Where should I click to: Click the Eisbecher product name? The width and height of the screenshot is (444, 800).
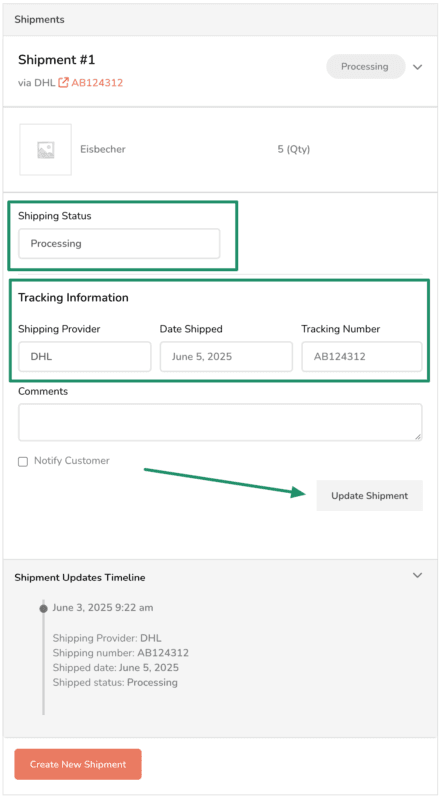pyautogui.click(x=103, y=149)
